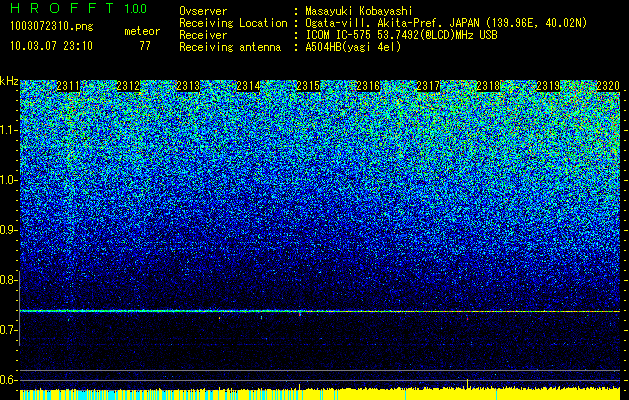Click the 1.0 kHz axis label
629x400 pixels.
[x=7, y=180]
